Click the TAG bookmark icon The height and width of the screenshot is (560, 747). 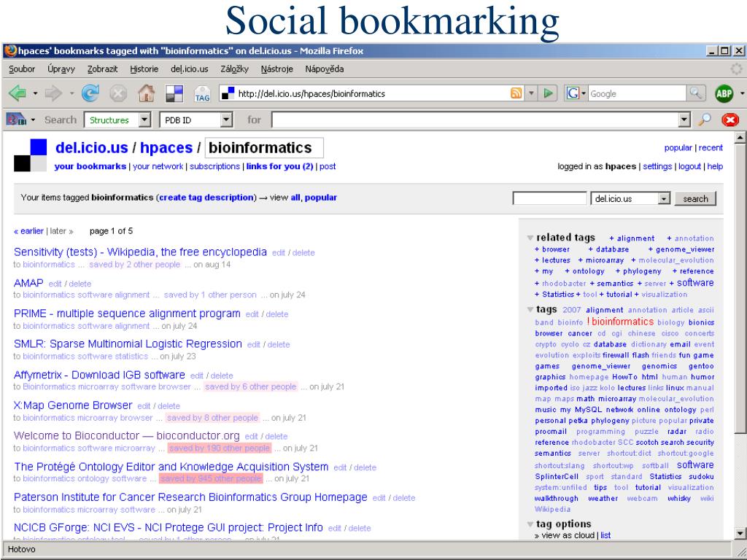(x=202, y=94)
